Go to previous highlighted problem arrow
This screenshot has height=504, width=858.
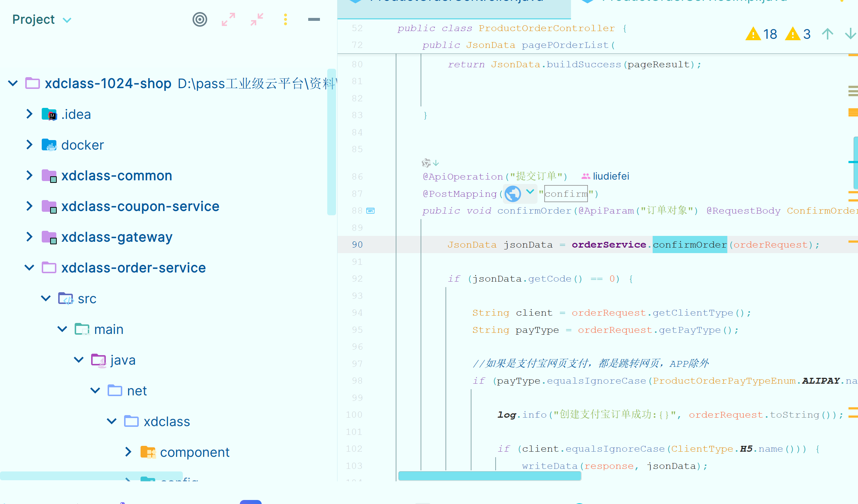click(827, 34)
